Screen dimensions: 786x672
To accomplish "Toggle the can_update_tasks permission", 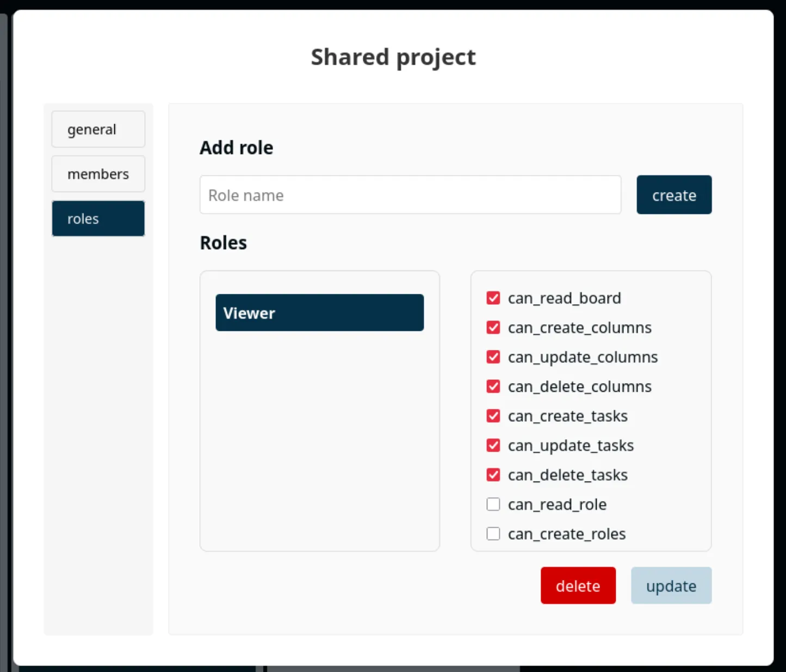I will pos(493,445).
